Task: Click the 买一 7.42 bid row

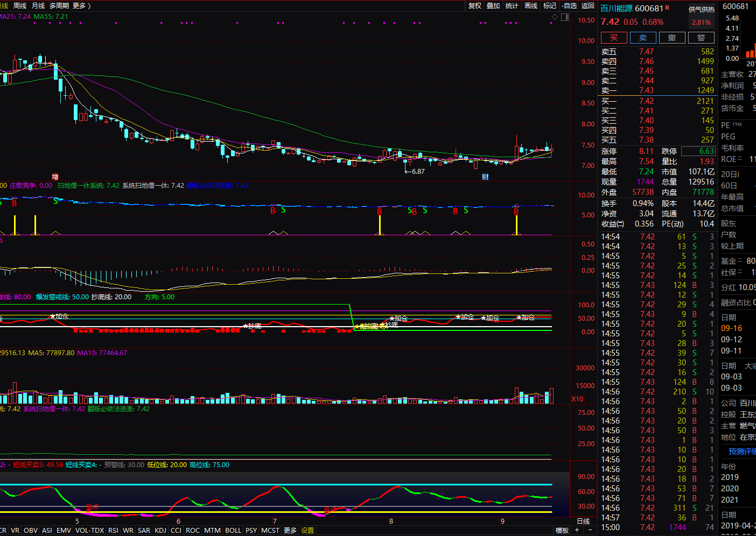Action: tap(657, 101)
